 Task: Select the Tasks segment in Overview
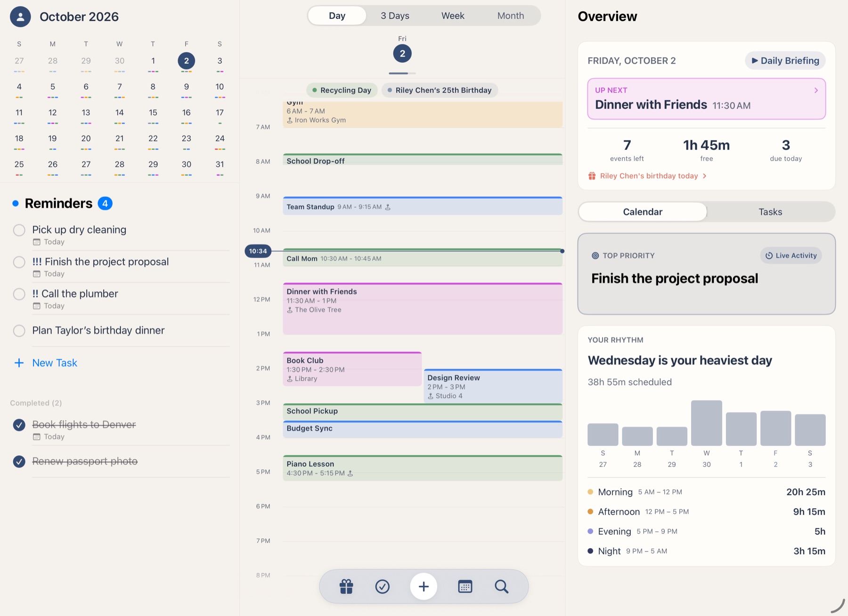(770, 212)
